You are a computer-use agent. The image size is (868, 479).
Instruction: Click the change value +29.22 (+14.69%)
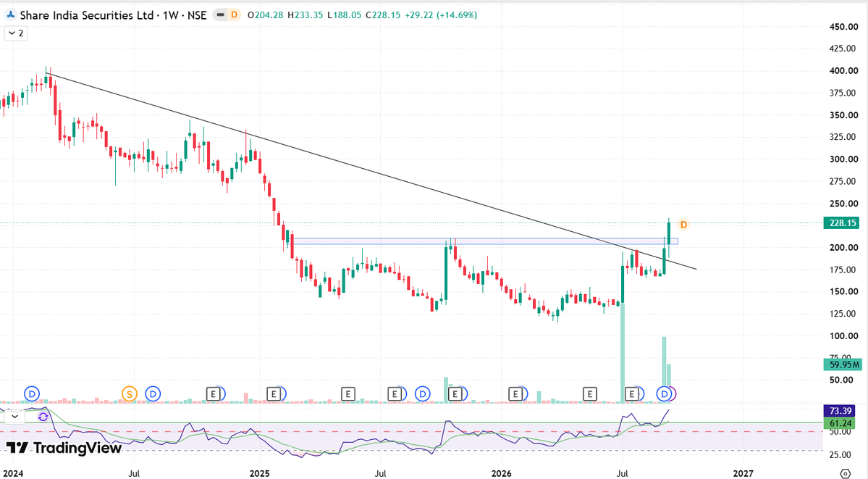(x=441, y=15)
